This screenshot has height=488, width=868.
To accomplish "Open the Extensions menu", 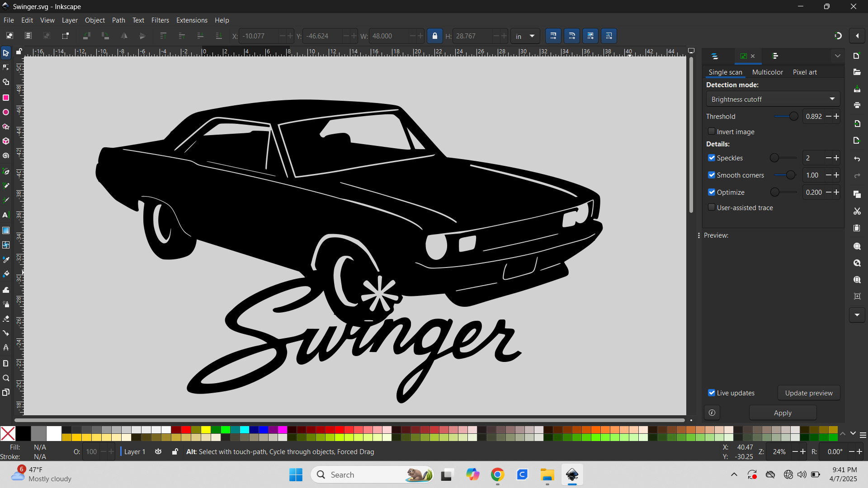I will pyautogui.click(x=192, y=20).
